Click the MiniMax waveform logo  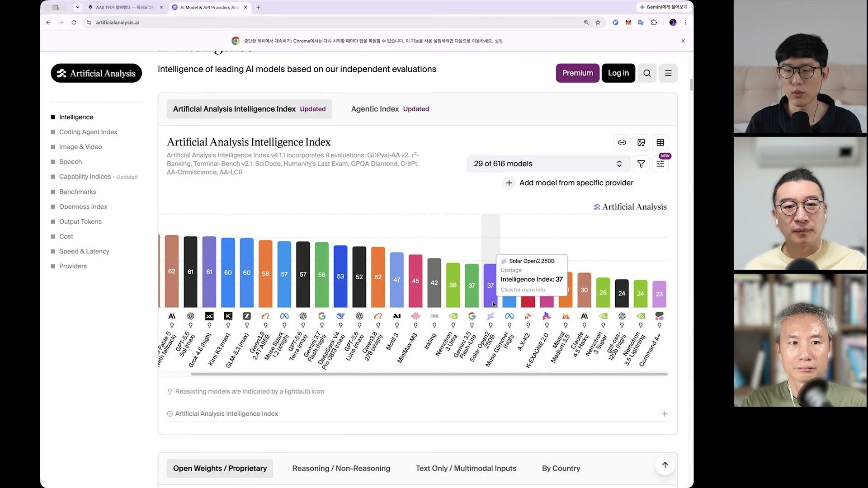click(415, 316)
